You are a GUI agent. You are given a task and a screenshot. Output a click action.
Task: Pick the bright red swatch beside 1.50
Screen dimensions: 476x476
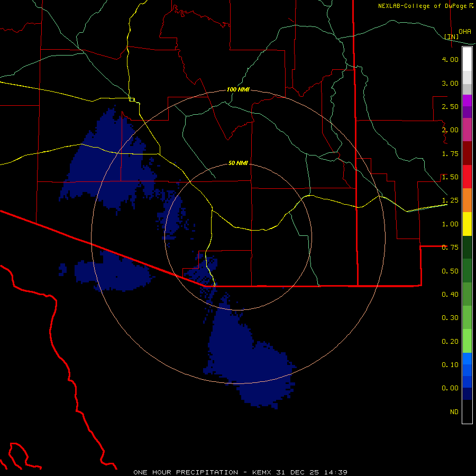tap(467, 177)
